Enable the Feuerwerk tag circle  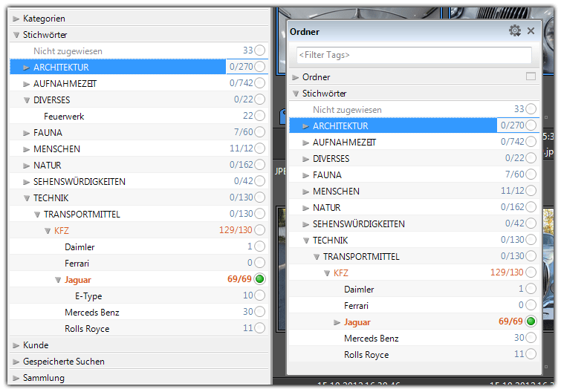click(x=259, y=116)
